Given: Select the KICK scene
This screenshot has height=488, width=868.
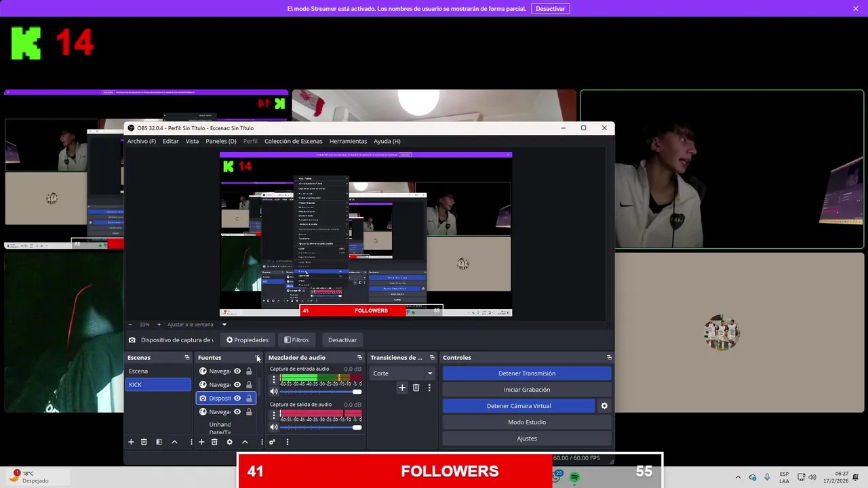Looking at the screenshot, I should pos(159,385).
